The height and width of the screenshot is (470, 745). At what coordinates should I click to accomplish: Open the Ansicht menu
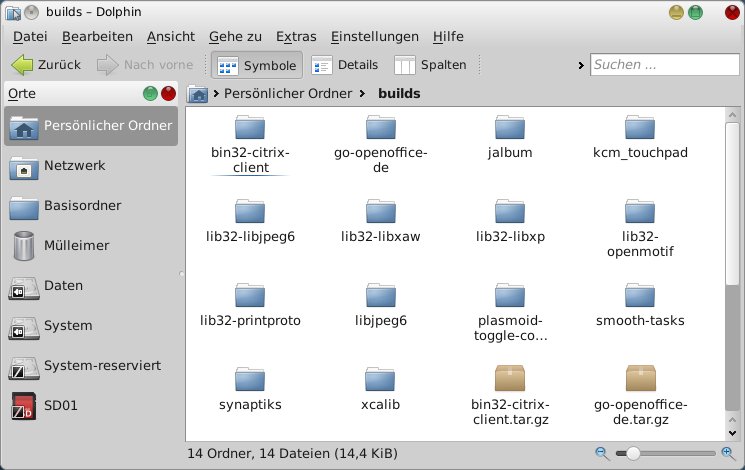click(171, 37)
